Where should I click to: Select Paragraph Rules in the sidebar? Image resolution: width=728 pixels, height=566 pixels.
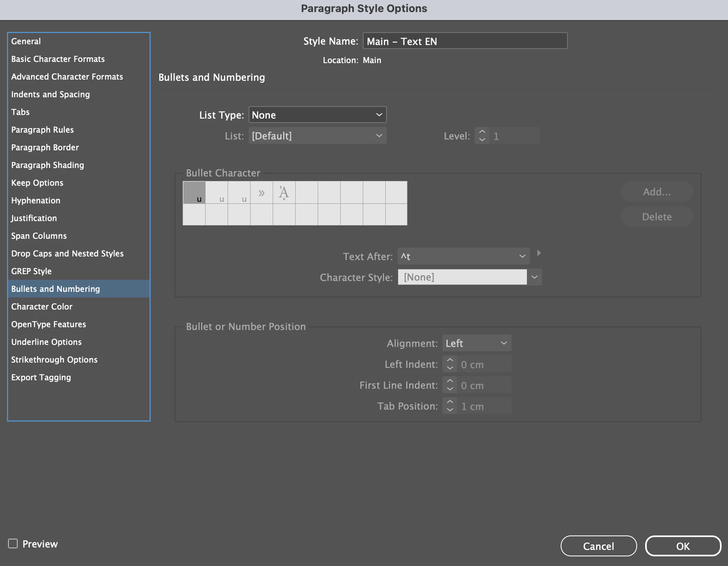(x=79, y=129)
